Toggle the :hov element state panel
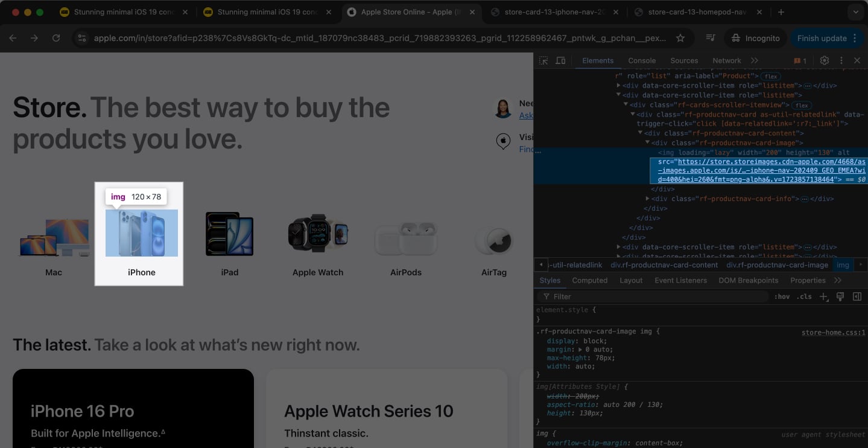 click(x=782, y=296)
